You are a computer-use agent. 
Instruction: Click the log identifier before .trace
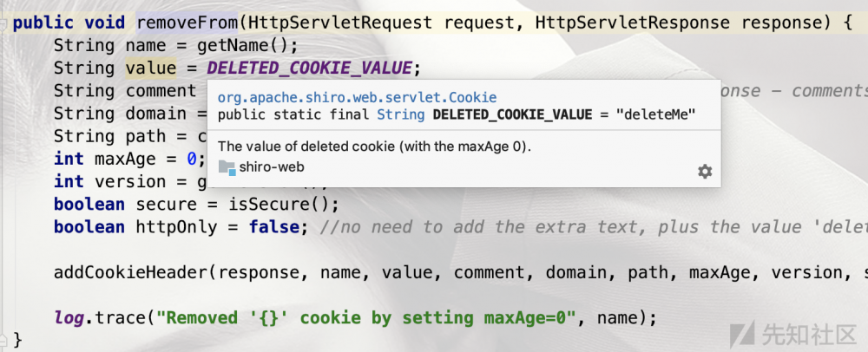(68, 317)
